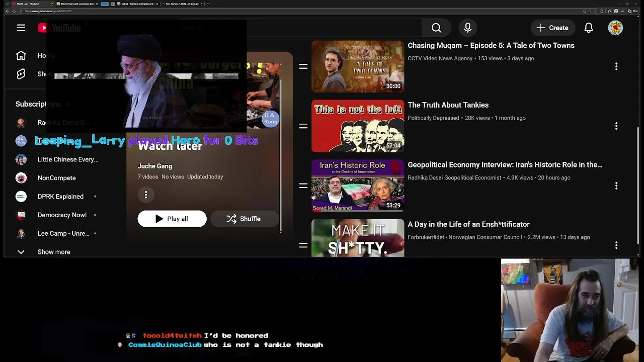Go to Home in sidebar

pos(35,56)
